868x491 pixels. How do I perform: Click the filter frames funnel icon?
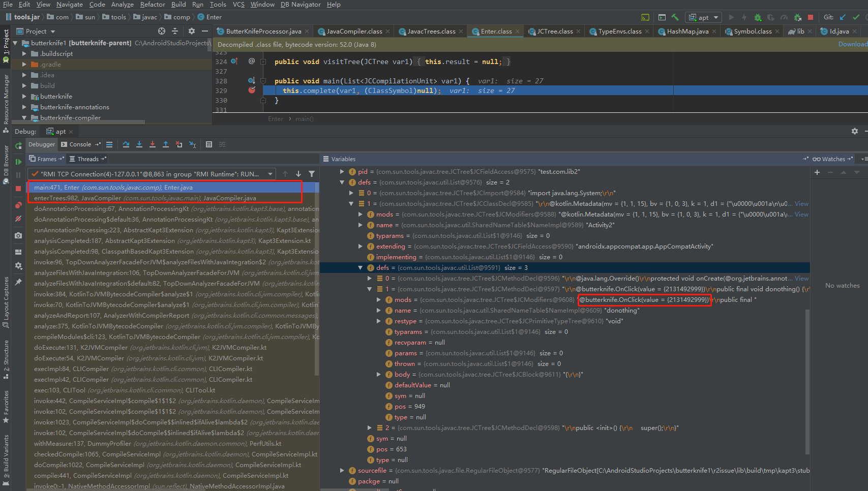coord(312,174)
